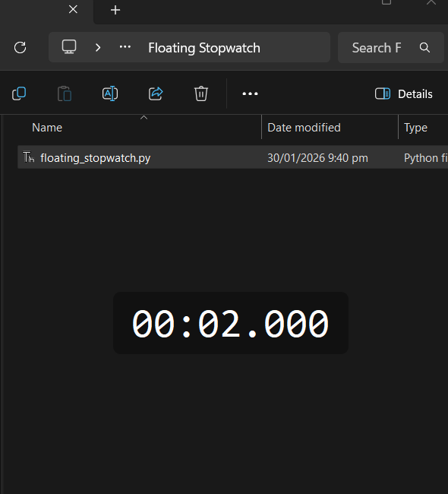
Task: Share the selected file
Action: click(156, 94)
